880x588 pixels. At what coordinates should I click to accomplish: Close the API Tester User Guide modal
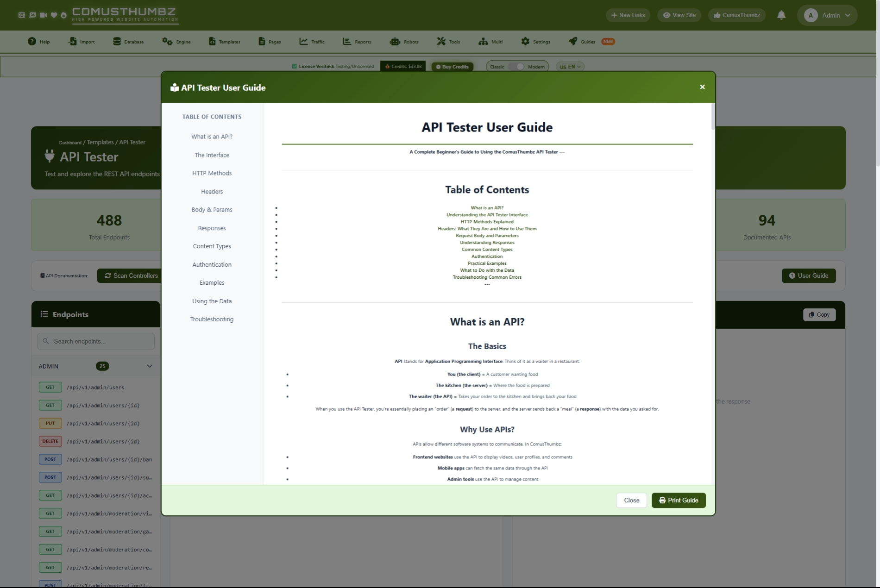click(702, 87)
